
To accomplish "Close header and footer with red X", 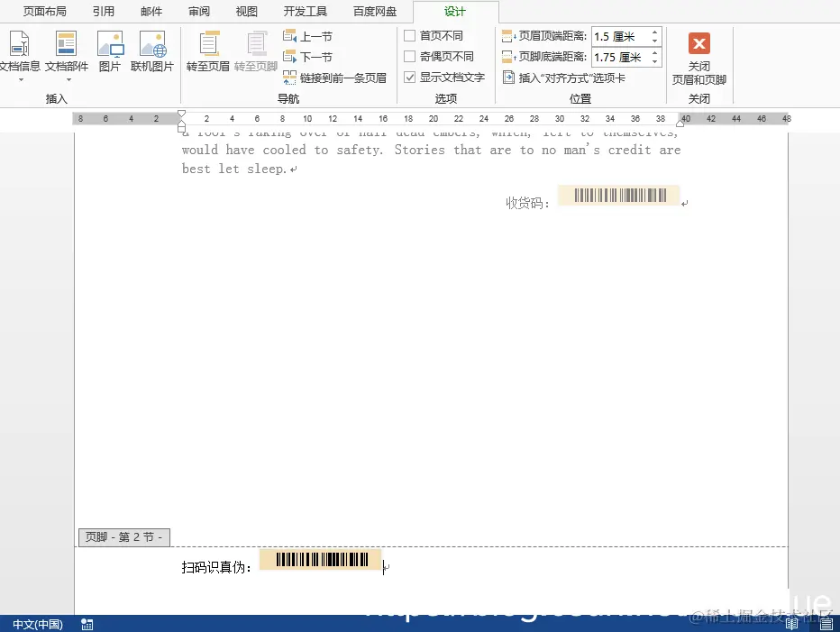I will 699,44.
